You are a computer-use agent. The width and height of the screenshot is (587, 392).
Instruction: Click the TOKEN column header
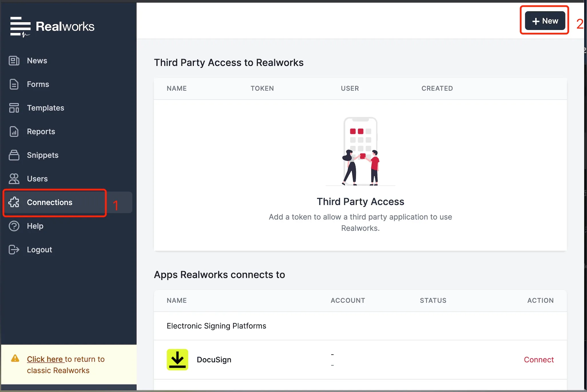click(262, 89)
